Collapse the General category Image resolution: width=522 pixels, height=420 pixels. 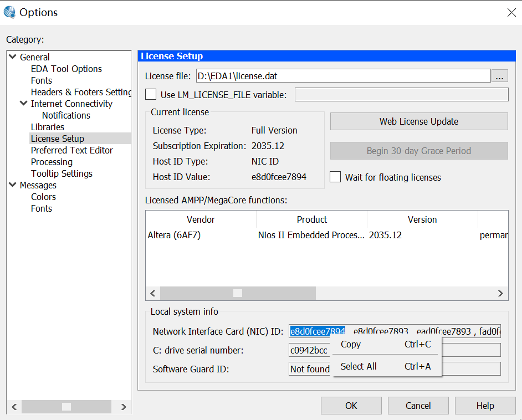(12, 57)
